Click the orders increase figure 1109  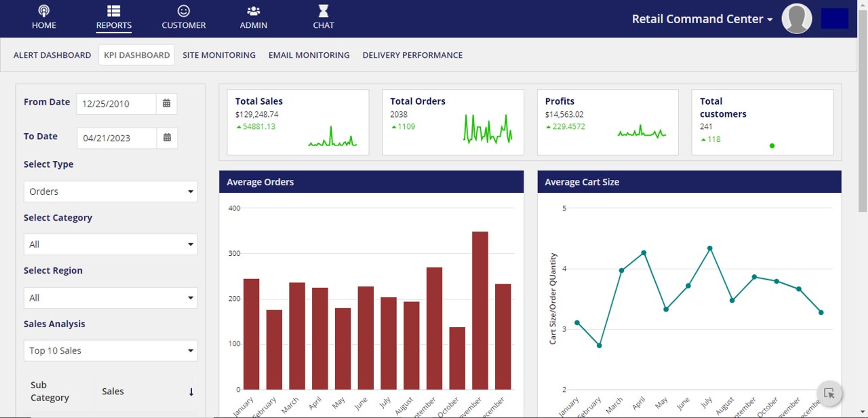(x=406, y=126)
